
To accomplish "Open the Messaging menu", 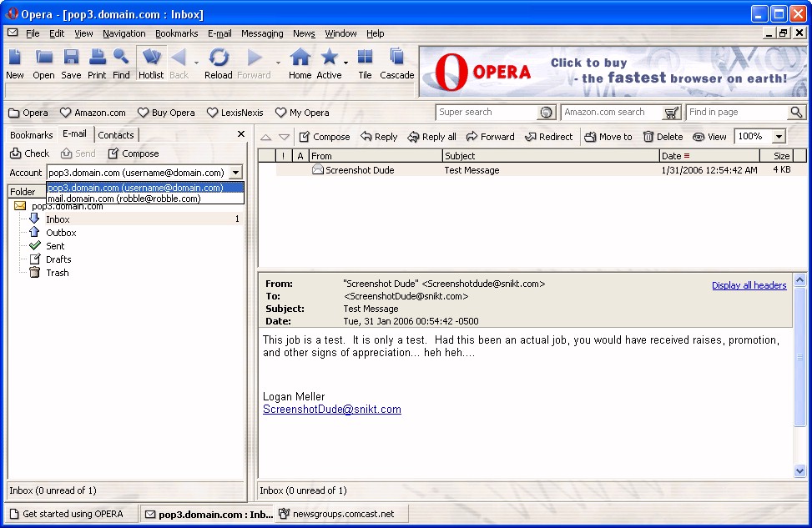I will tap(262, 33).
